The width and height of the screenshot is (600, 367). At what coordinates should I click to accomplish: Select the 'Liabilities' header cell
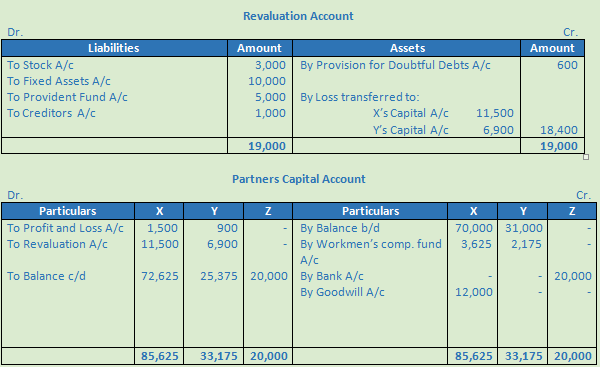tap(114, 48)
